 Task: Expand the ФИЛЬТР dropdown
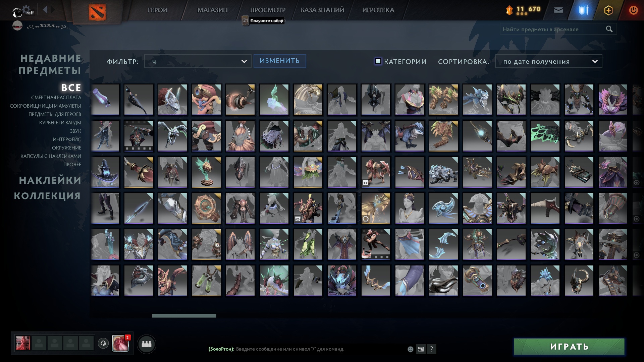pyautogui.click(x=198, y=61)
